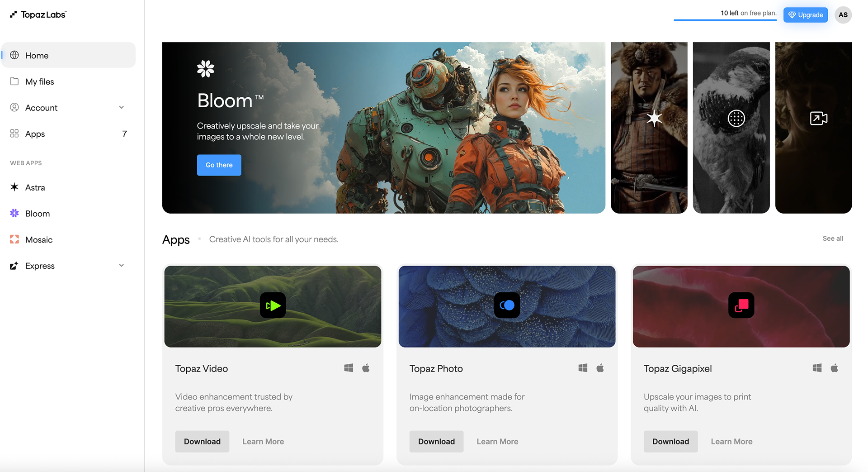
Task: Click the WEB APPS section label
Action: [26, 163]
